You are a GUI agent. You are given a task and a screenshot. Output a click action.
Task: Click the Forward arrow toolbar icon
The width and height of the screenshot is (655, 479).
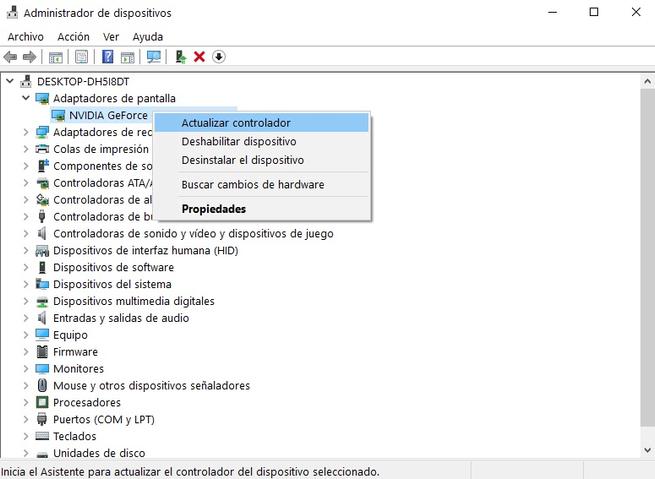[x=29, y=57]
